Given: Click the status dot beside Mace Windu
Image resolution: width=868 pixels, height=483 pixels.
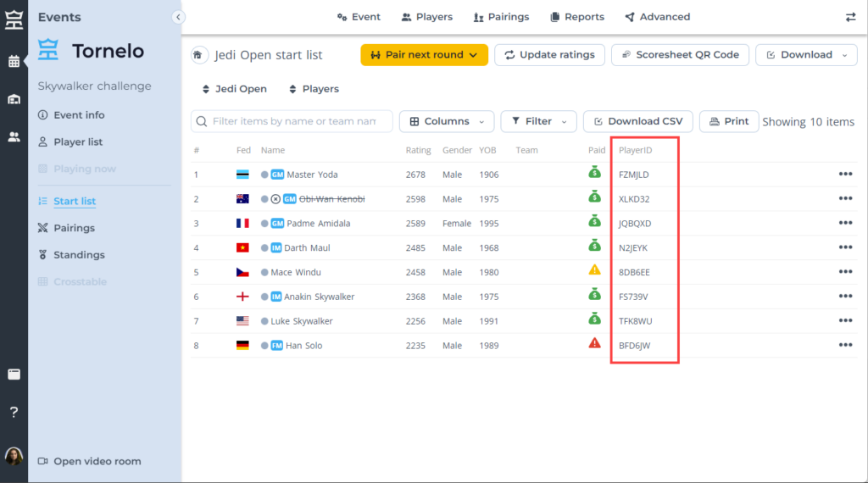Looking at the screenshot, I should (x=264, y=272).
